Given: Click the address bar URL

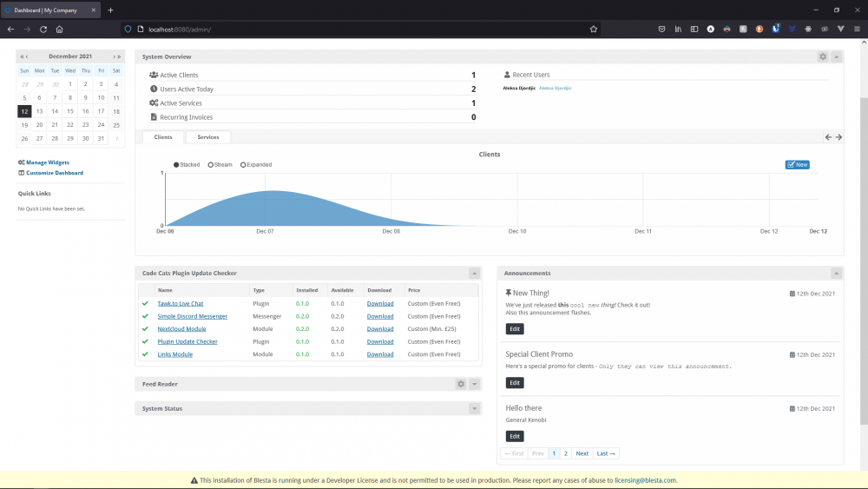Looking at the screenshot, I should (x=180, y=30).
